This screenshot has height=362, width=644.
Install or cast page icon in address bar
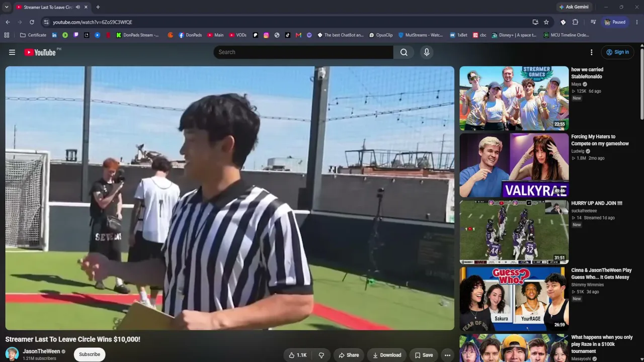(535, 22)
